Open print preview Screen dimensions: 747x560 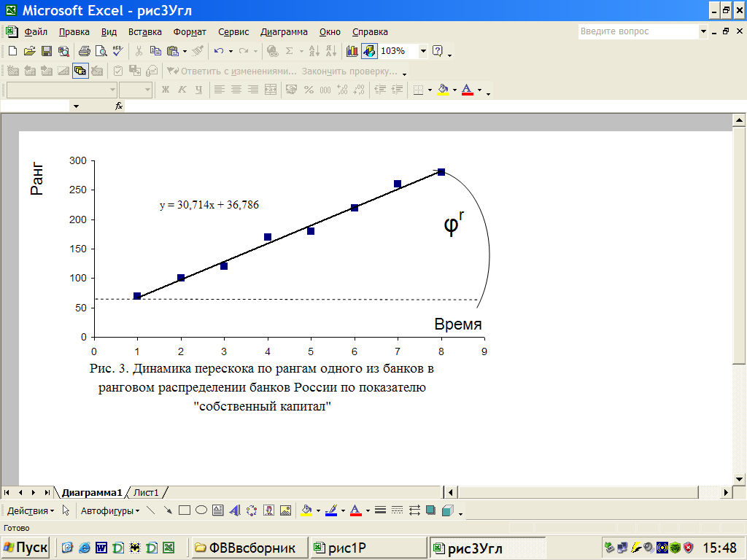tap(101, 51)
